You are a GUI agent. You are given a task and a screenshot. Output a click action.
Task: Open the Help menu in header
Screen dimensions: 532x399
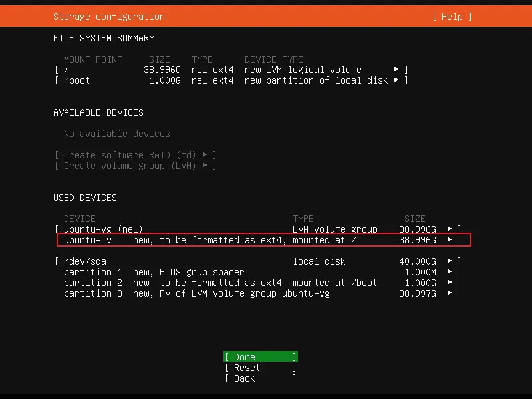click(x=452, y=17)
